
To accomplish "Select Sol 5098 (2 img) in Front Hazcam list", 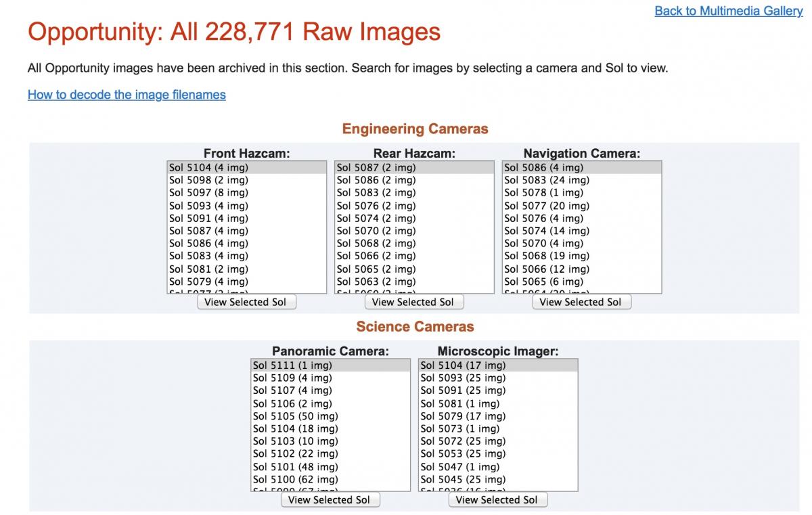I will tap(246, 181).
